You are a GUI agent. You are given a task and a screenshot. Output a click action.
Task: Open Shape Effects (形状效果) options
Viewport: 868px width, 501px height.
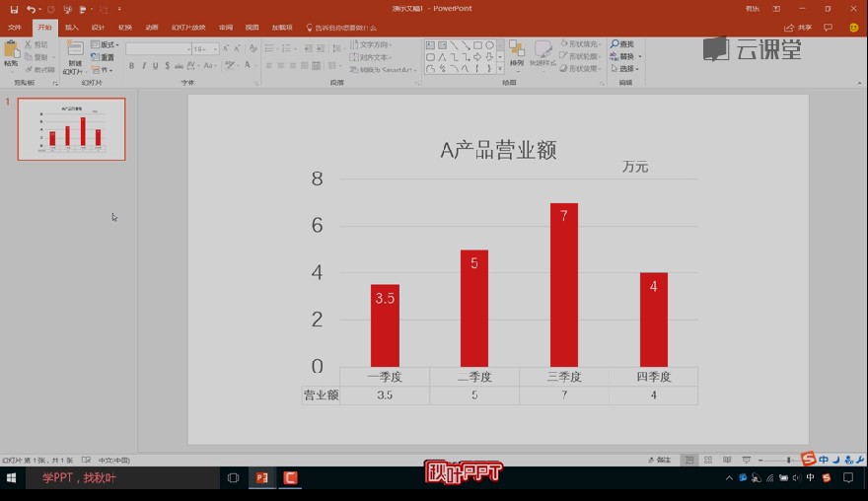pos(580,68)
